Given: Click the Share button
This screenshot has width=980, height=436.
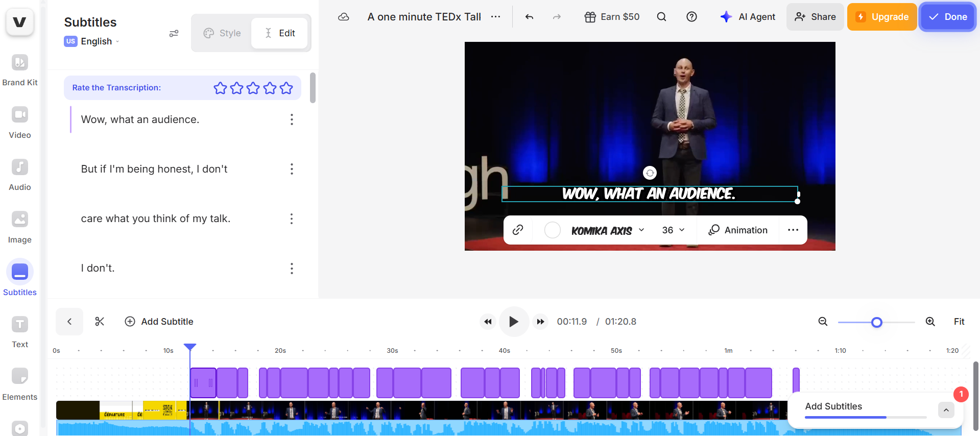Looking at the screenshot, I should tap(815, 17).
